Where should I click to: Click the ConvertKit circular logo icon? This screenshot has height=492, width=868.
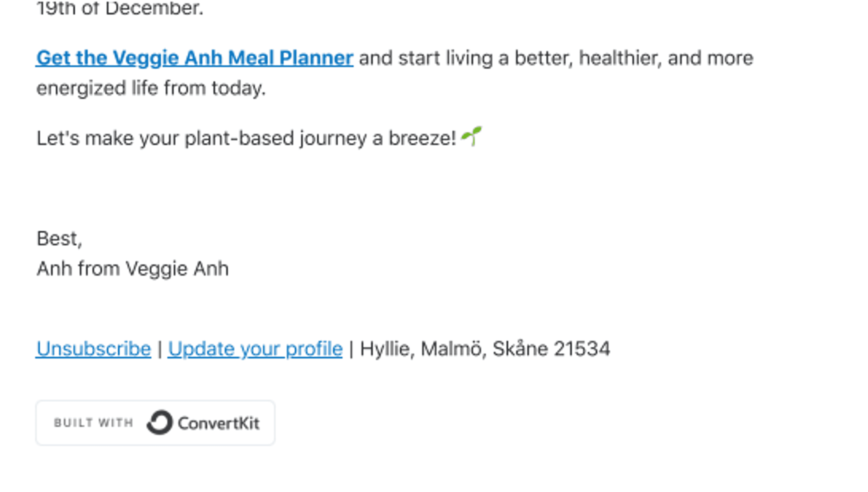click(x=160, y=422)
